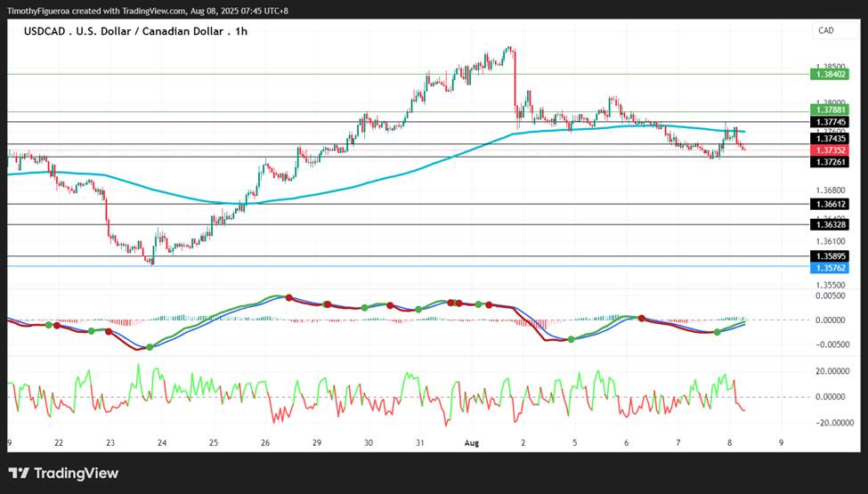
Task: Click the green 1.38402 price label
Action: 829,74
